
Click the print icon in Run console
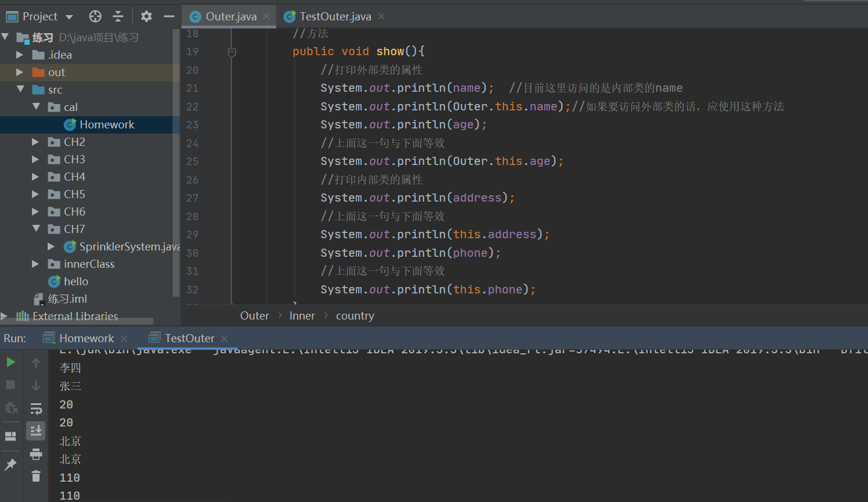[36, 454]
